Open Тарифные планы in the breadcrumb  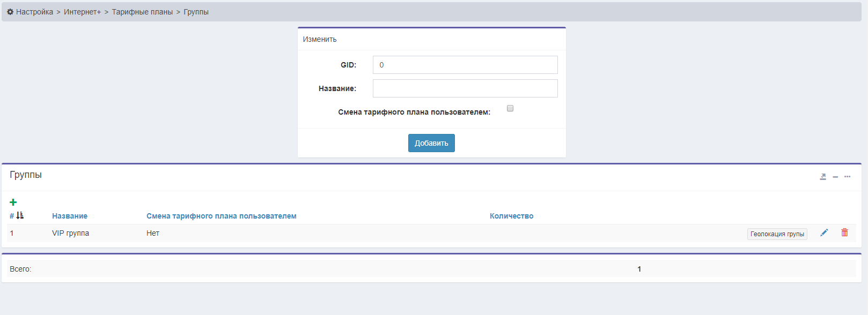142,12
